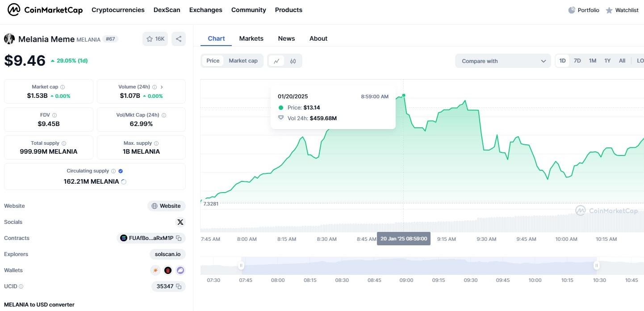Select the 7D time range
This screenshot has width=644, height=311.
tap(577, 61)
